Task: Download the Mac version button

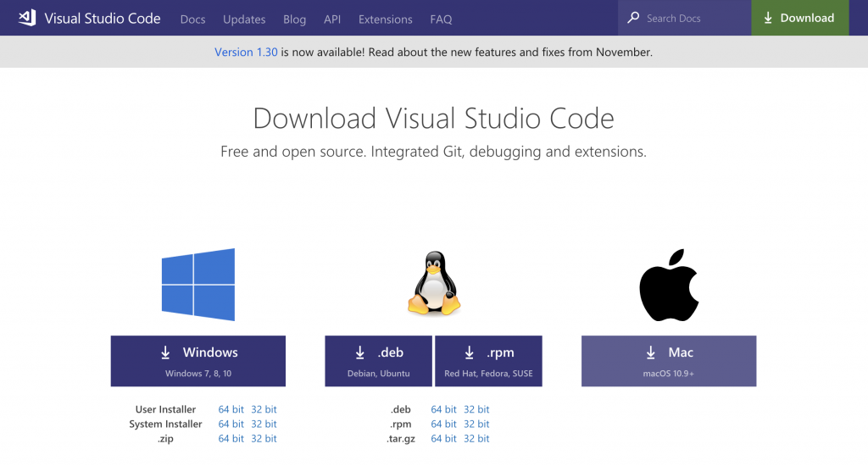Action: click(669, 361)
